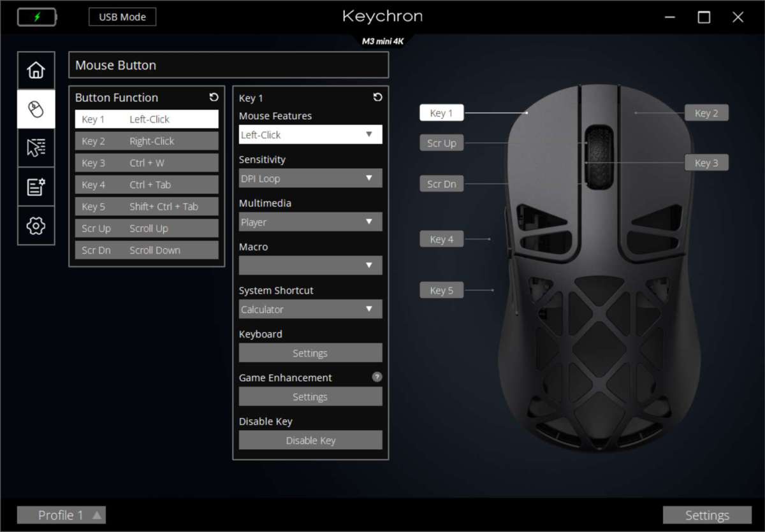Click the Button Function heading
This screenshot has height=532, width=765.
(x=117, y=97)
